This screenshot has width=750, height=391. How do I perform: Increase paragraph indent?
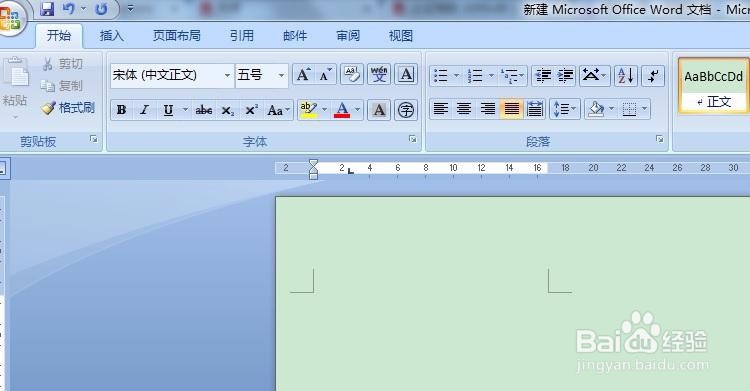tap(565, 76)
